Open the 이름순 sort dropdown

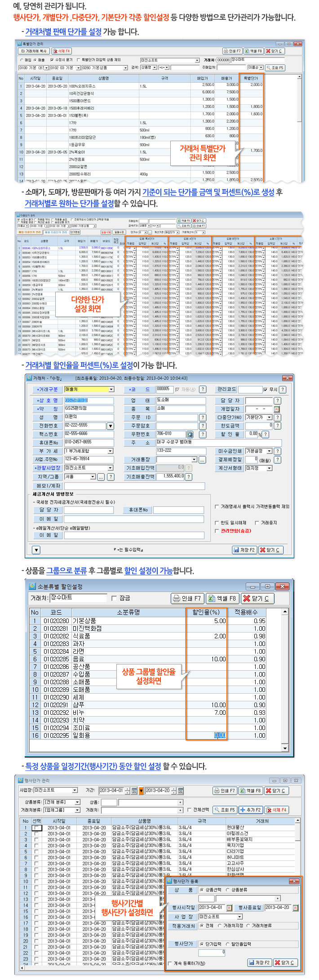pos(261,67)
